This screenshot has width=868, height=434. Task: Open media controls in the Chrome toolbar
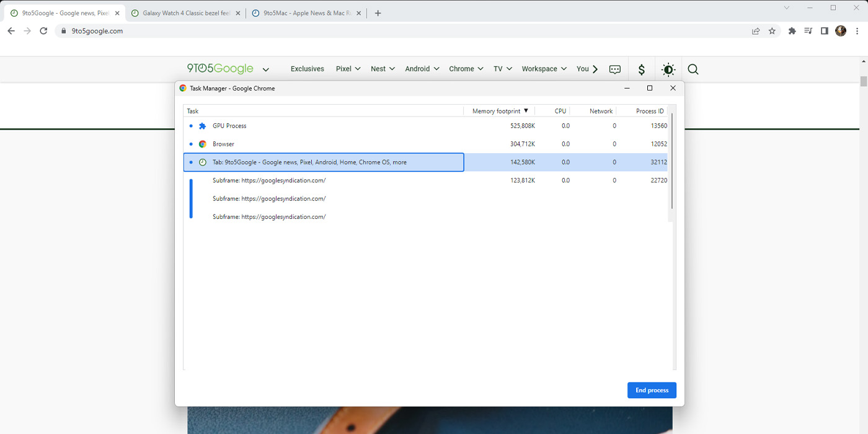tap(807, 30)
